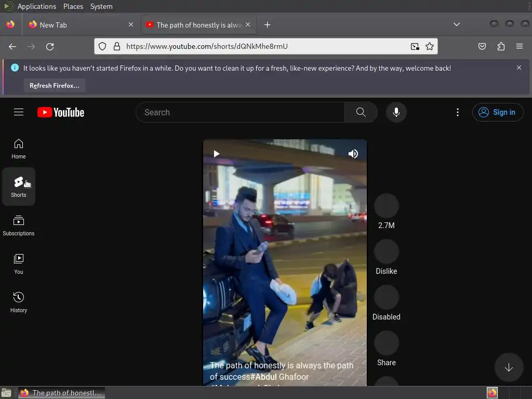The width and height of the screenshot is (532, 399).
Task: Open the Applications menu
Action: 37,6
